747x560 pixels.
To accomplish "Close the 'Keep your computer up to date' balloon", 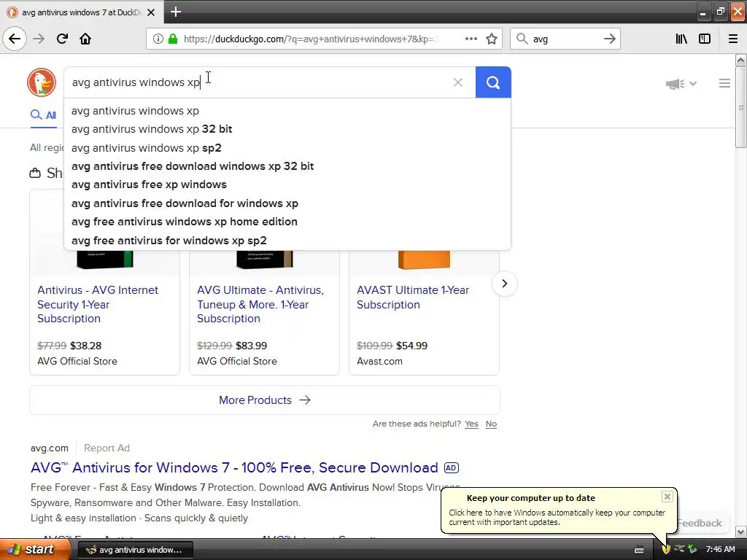I will click(667, 497).
